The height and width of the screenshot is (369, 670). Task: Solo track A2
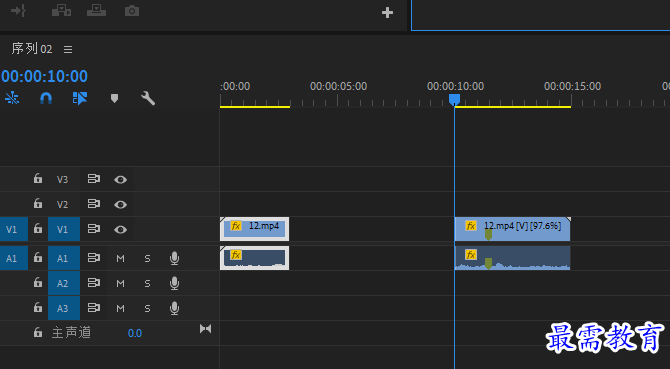(x=147, y=283)
